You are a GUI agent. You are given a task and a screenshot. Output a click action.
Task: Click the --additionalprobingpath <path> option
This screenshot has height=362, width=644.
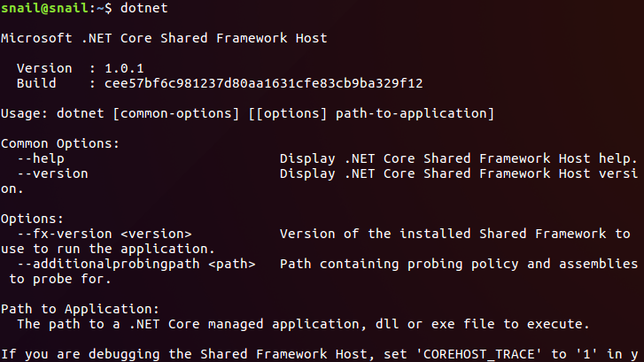click(x=136, y=264)
